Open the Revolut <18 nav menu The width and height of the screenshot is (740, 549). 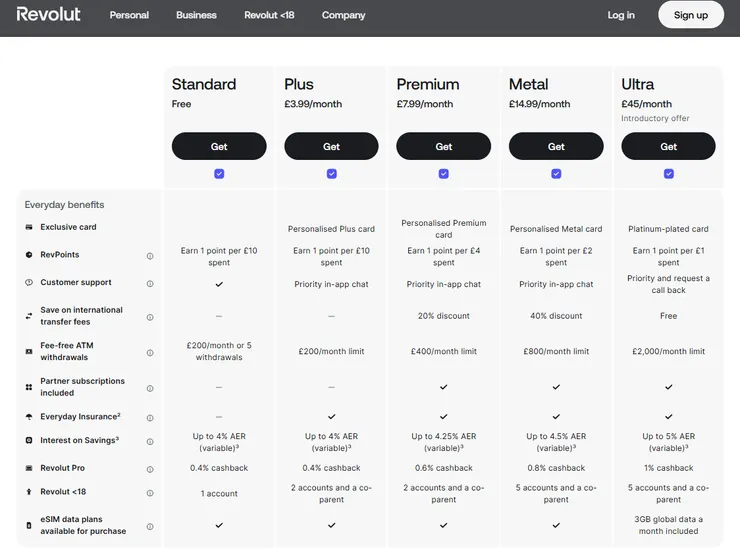click(x=269, y=15)
